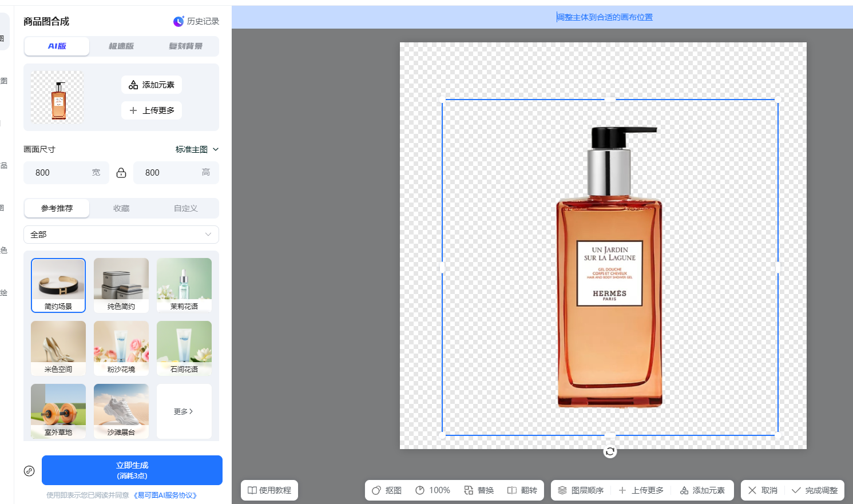Click the 立即生成 button
The width and height of the screenshot is (853, 504).
pos(132,470)
